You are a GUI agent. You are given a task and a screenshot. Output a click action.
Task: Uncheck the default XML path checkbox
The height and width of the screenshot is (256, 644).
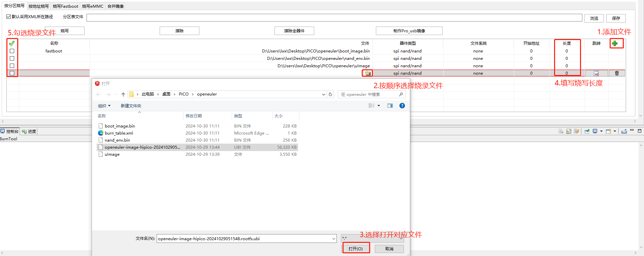[9, 16]
